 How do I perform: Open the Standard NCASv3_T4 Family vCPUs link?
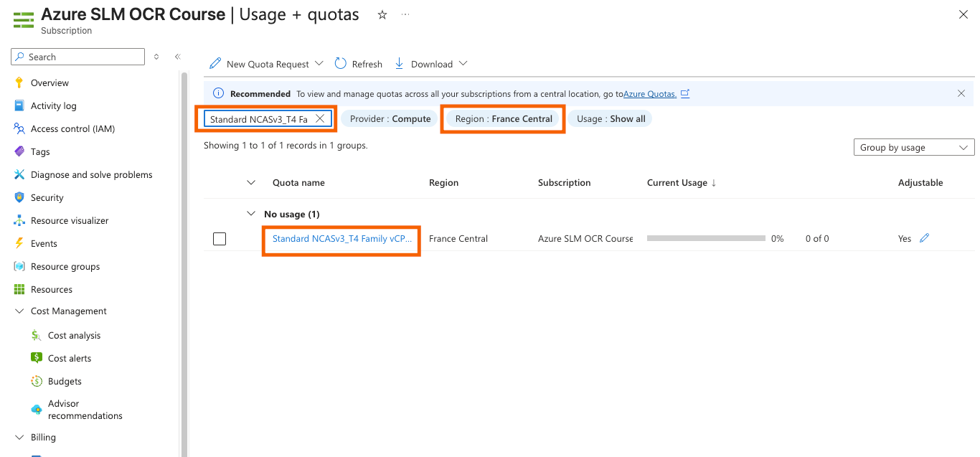[x=341, y=238]
